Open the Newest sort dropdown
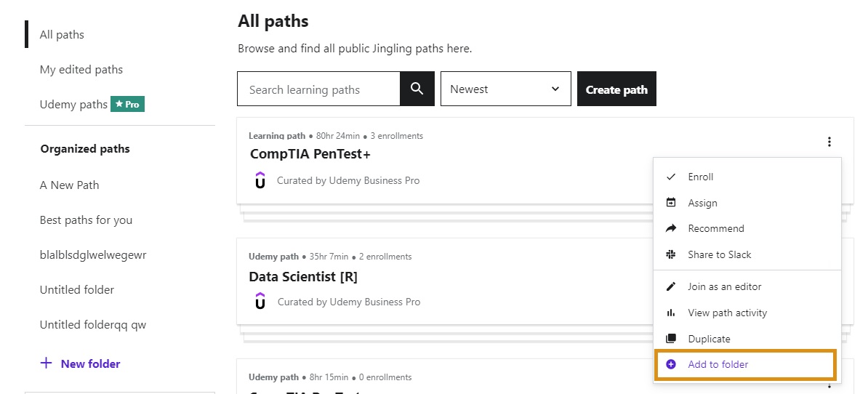Viewport: 868px width, 394px height. (505, 89)
